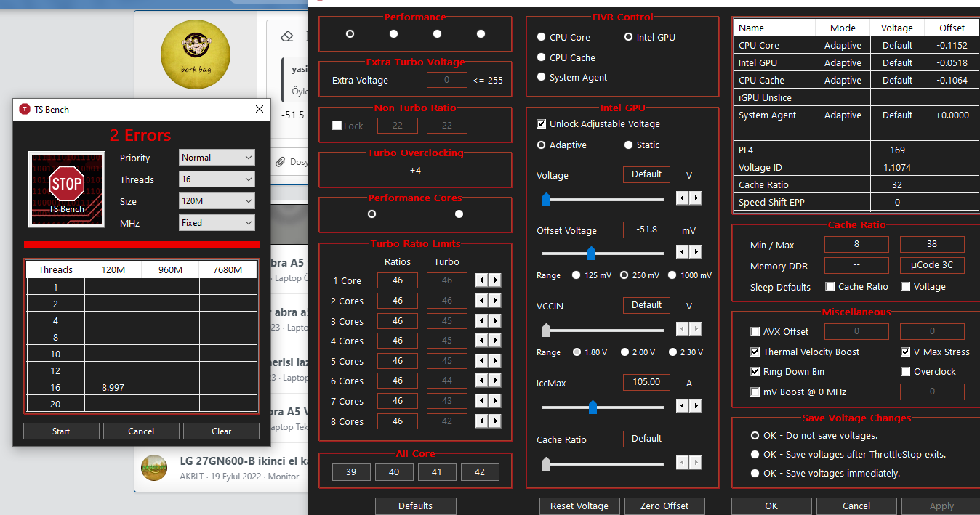
Task: Lower IccMax with its left arrow
Action: (683, 405)
